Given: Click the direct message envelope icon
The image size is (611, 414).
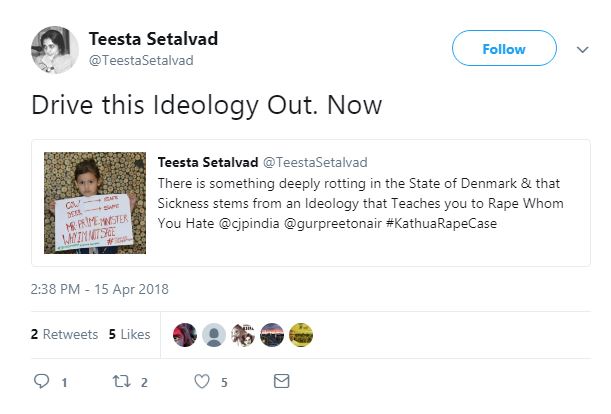Looking at the screenshot, I should pos(281,381).
